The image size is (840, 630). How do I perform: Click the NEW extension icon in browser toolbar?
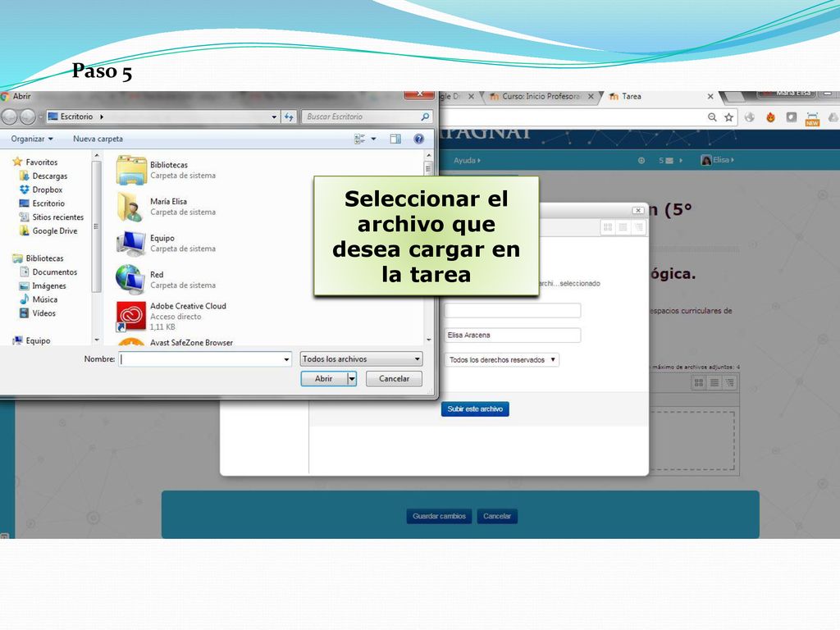click(x=812, y=118)
